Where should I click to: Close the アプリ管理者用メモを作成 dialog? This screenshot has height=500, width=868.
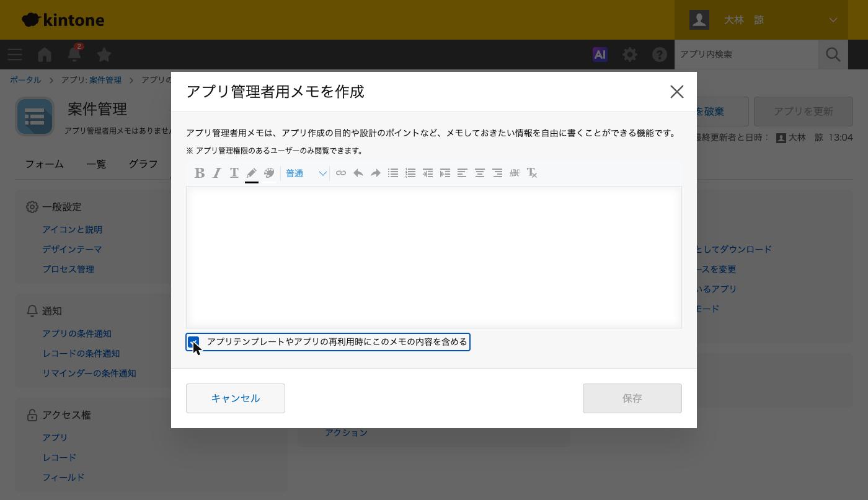coord(677,92)
